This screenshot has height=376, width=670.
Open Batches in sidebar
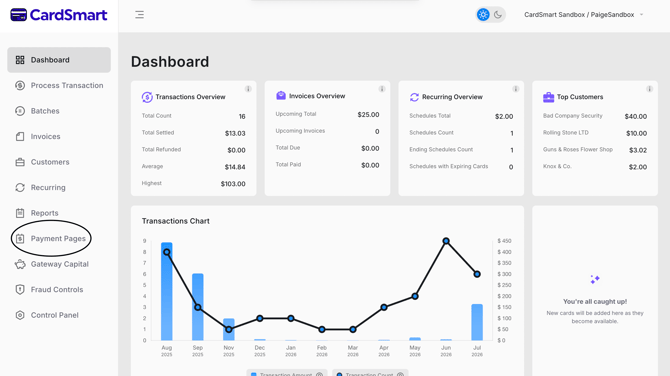pyautogui.click(x=59, y=111)
